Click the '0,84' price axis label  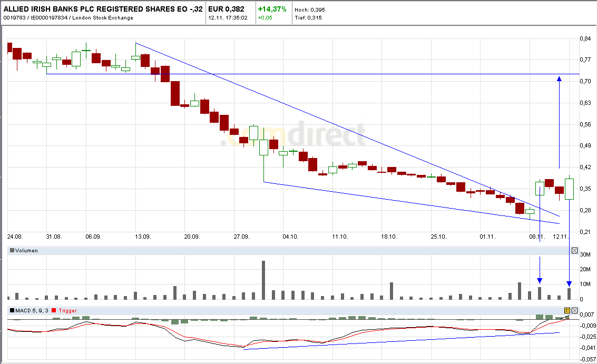pyautogui.click(x=585, y=38)
